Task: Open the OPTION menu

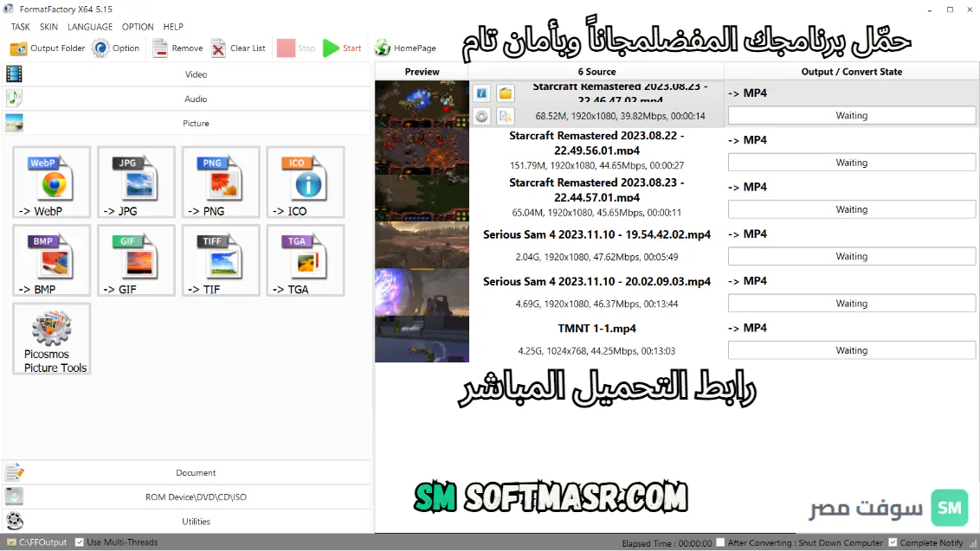Action: (138, 27)
